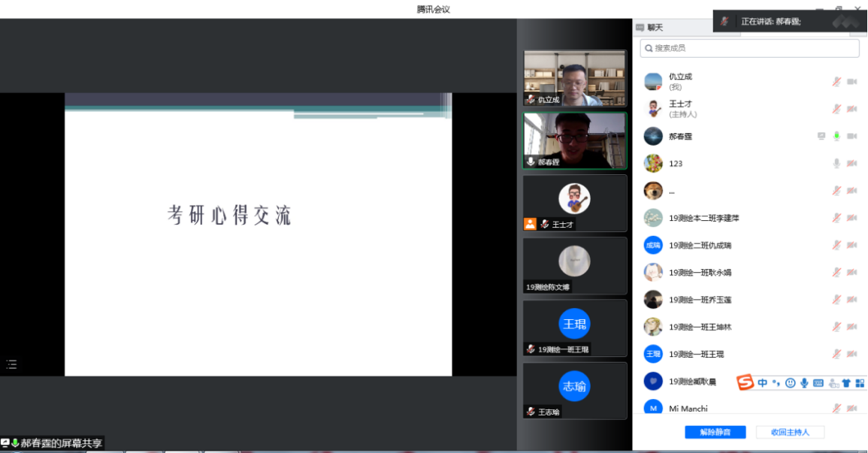The height and width of the screenshot is (453, 868).
Task: Toggle camera icon for 仇立成 in list
Action: [852, 82]
